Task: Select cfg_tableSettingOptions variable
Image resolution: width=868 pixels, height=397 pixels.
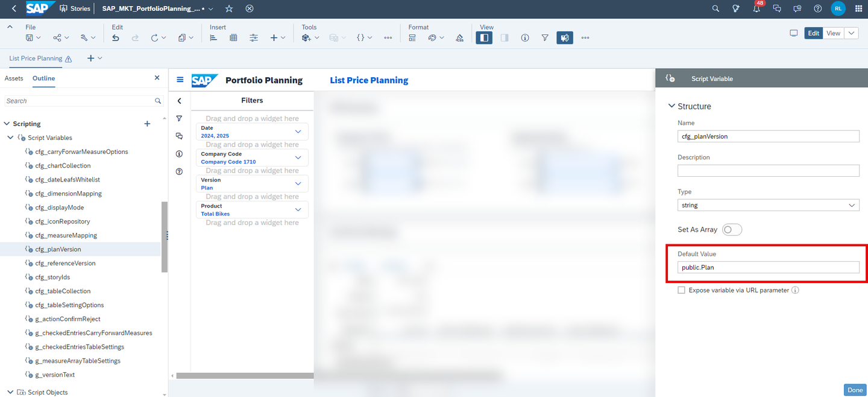Action: [x=69, y=305]
